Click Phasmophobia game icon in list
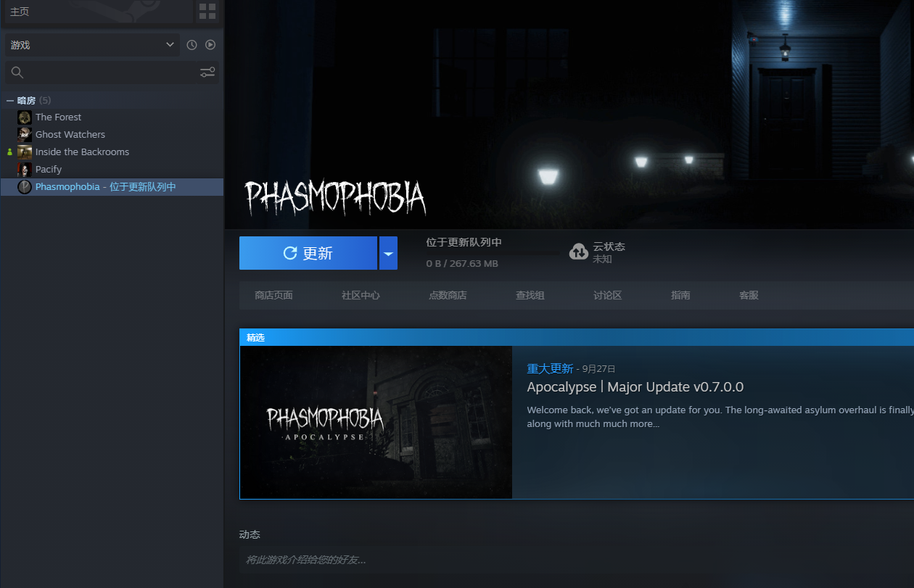Image resolution: width=914 pixels, height=588 pixels. click(x=25, y=186)
